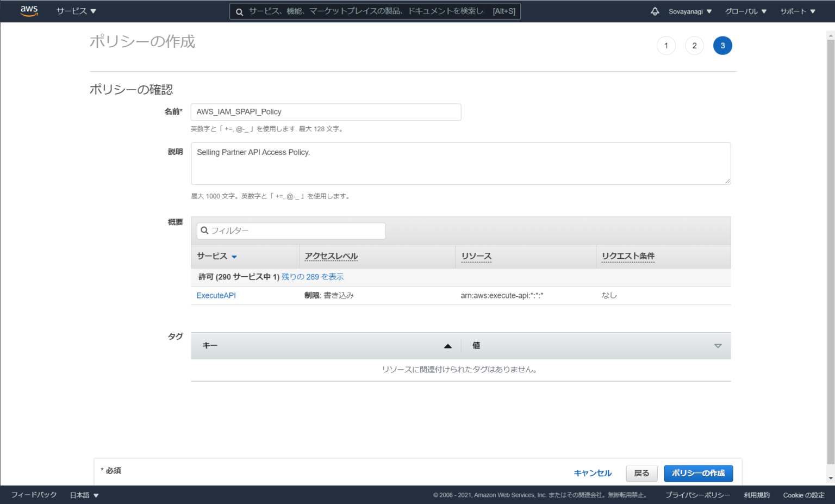
Task: Click the キャンセル link
Action: coord(592,473)
